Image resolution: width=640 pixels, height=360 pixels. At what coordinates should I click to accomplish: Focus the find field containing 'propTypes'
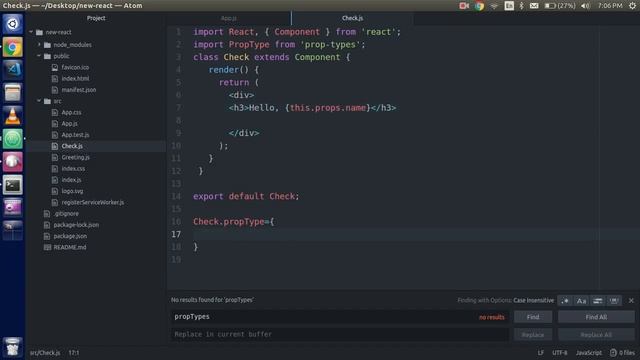pos(339,317)
